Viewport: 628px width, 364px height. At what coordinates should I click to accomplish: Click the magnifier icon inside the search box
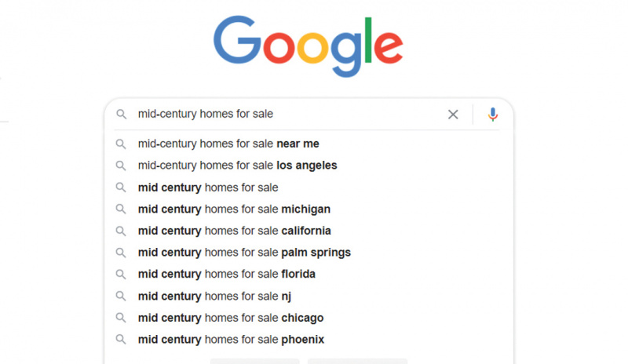(121, 115)
